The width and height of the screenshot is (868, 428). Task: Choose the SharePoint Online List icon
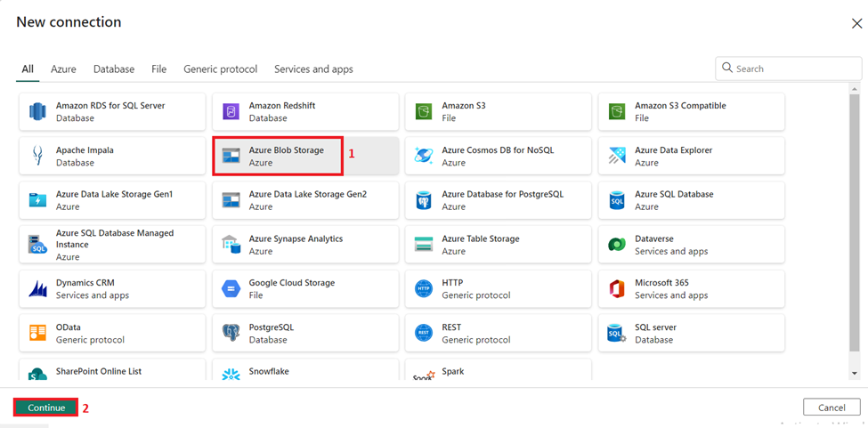point(37,375)
